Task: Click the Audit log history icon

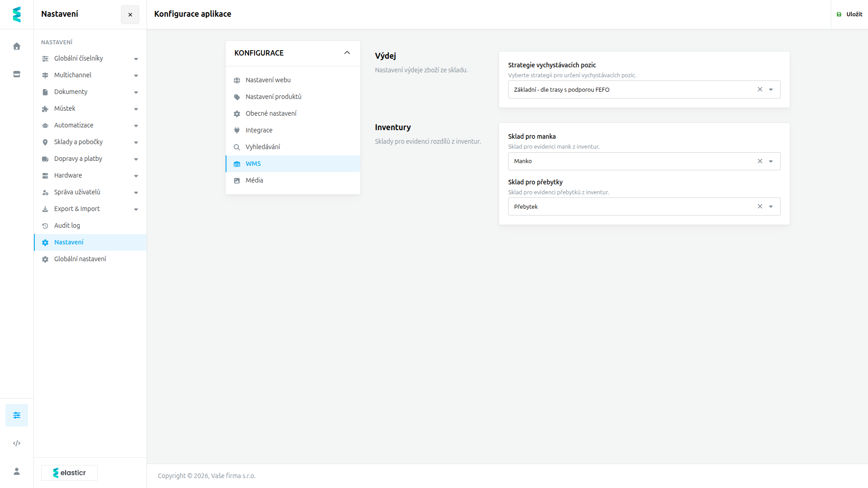Action: [45, 226]
